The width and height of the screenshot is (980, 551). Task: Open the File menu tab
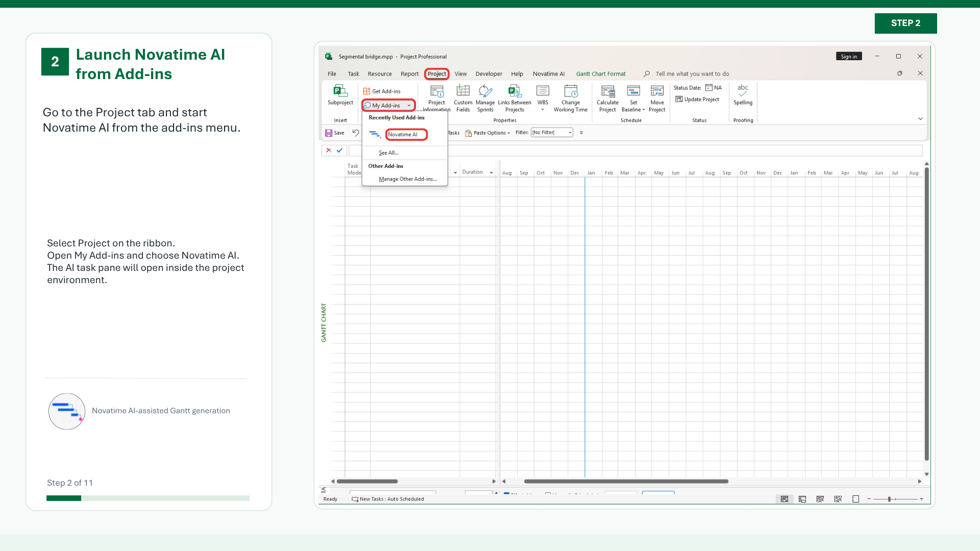(332, 74)
